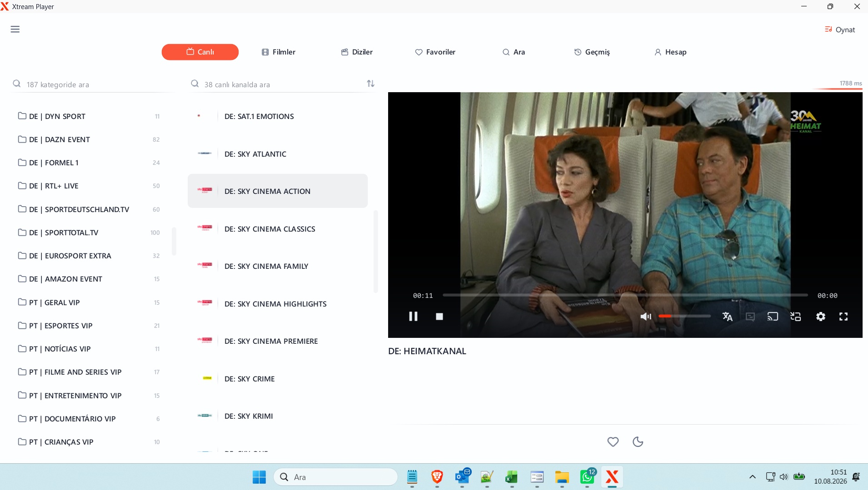Click the channel list scrollbar
Screen dimensions: 868x490
pyautogui.click(x=376, y=251)
